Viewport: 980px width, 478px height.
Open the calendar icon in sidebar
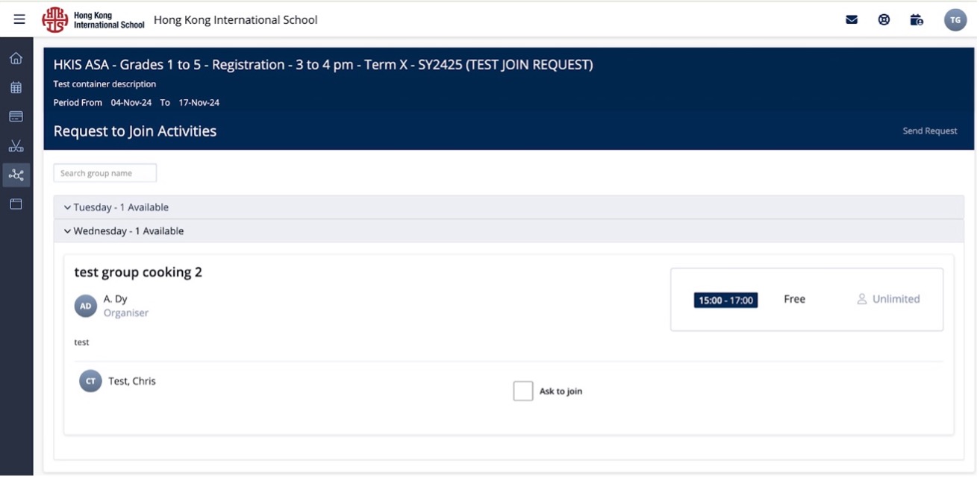[x=16, y=87]
